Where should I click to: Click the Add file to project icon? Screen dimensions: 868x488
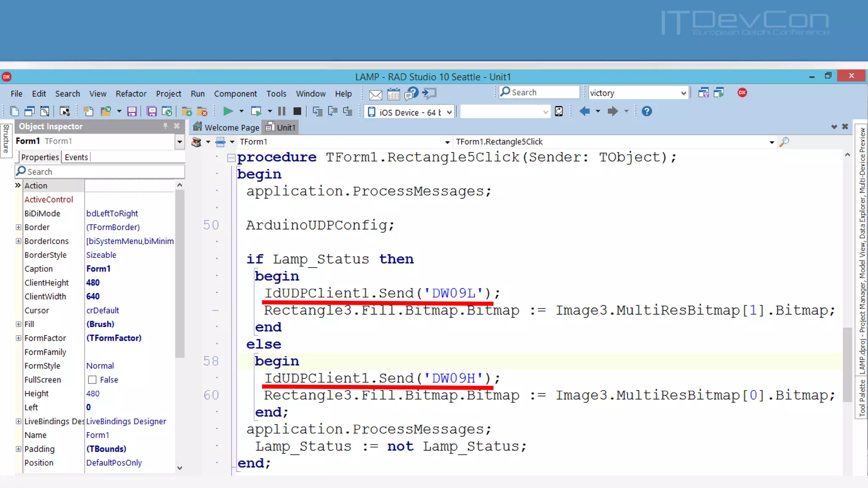pyautogui.click(x=186, y=111)
